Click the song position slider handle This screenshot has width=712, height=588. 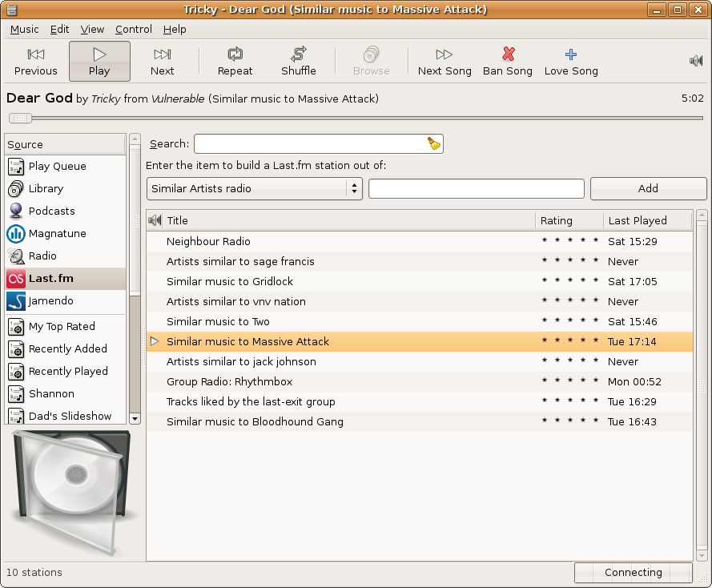(x=21, y=118)
